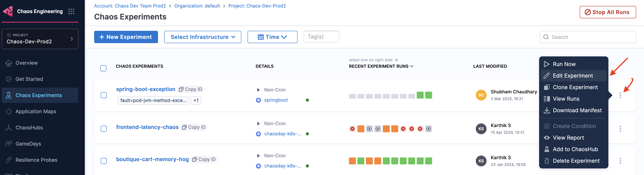Select the frontend-latency-chaos checkbox
644x175 pixels.
point(104,129)
